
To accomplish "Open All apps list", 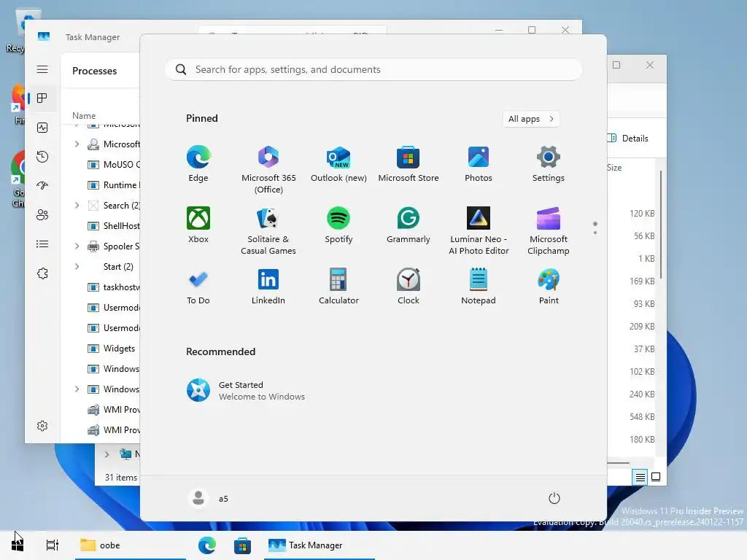I will [x=531, y=119].
